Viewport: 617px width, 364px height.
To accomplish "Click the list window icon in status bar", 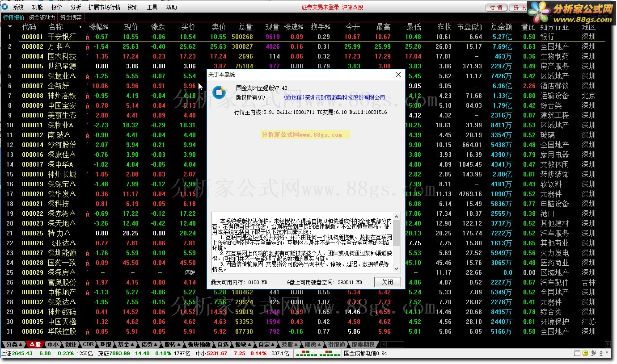I will (577, 353).
